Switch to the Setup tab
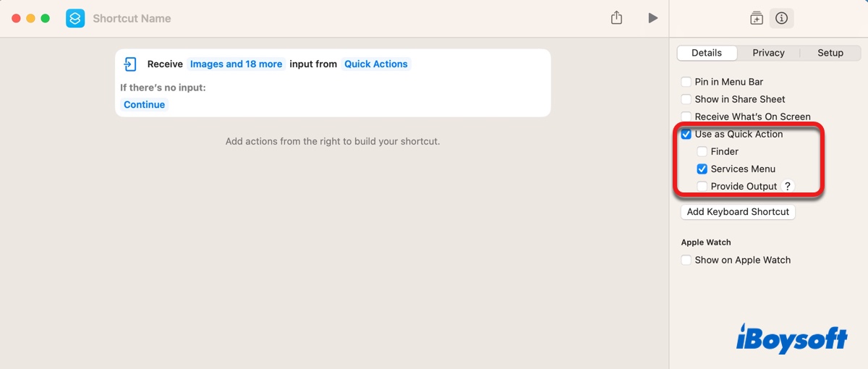The image size is (868, 369). [830, 53]
